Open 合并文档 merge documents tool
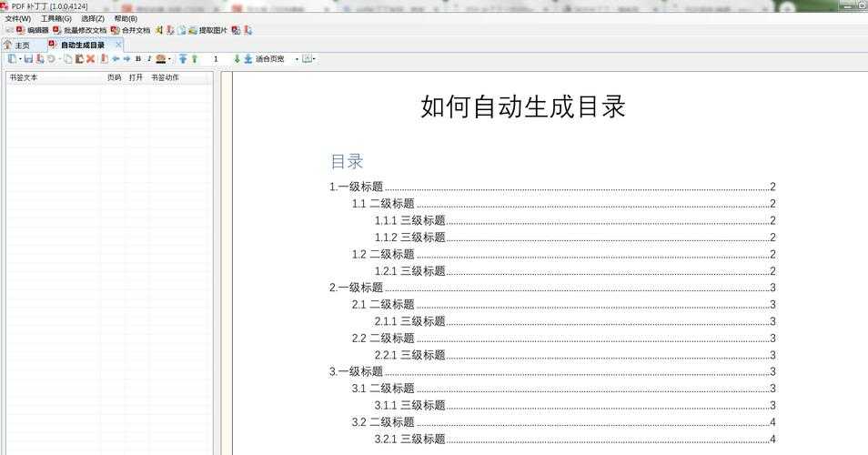This screenshot has width=868, height=455. point(130,30)
